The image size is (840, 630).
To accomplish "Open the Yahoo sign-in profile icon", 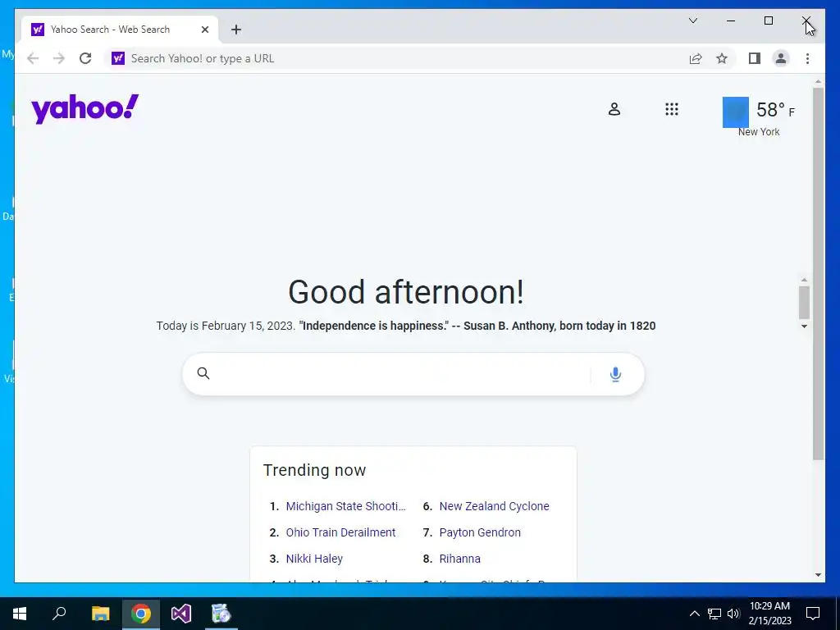I will [x=614, y=109].
